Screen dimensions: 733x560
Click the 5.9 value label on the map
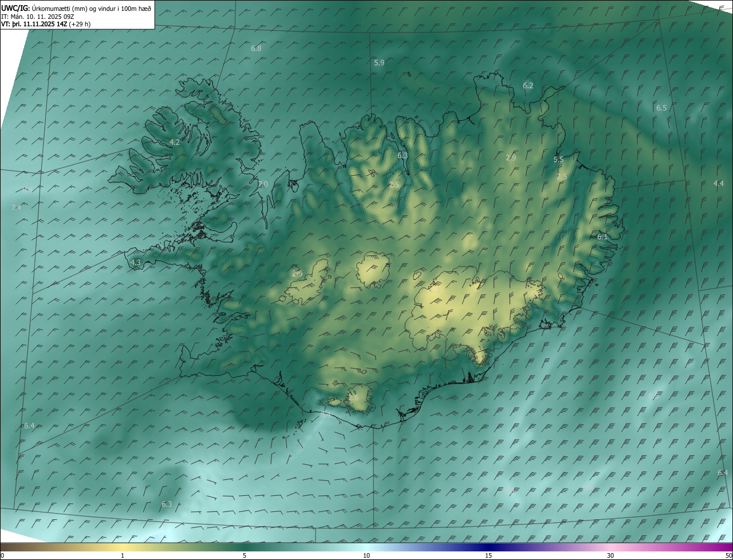[379, 63]
